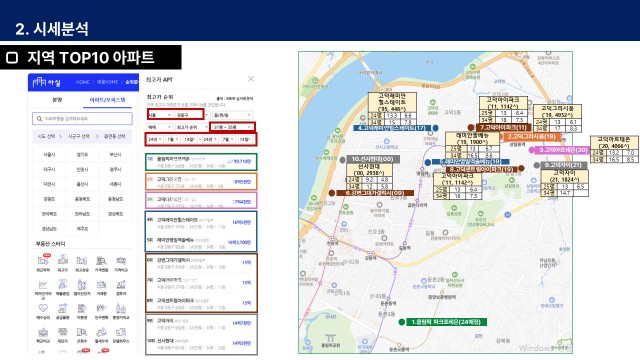Open the 5위 래미안명일역솔베뉴 ranking row
The width and height of the screenshot is (640, 360).
click(201, 242)
